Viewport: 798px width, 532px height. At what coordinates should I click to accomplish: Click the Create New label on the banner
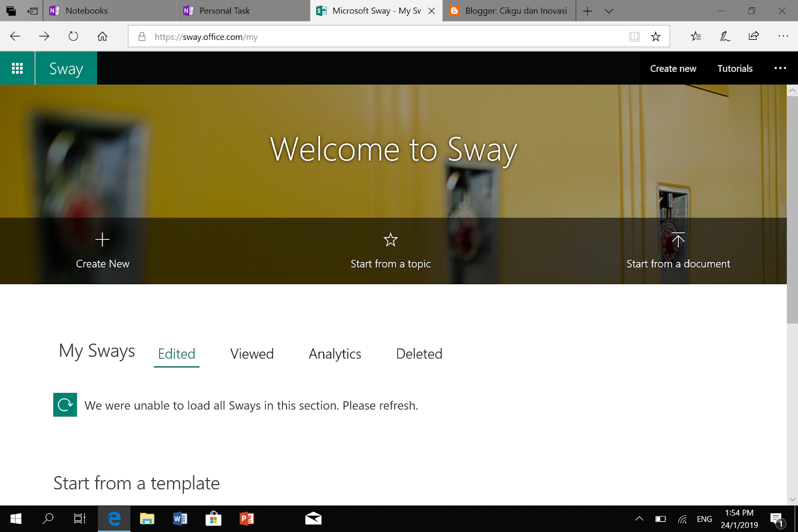click(102, 264)
